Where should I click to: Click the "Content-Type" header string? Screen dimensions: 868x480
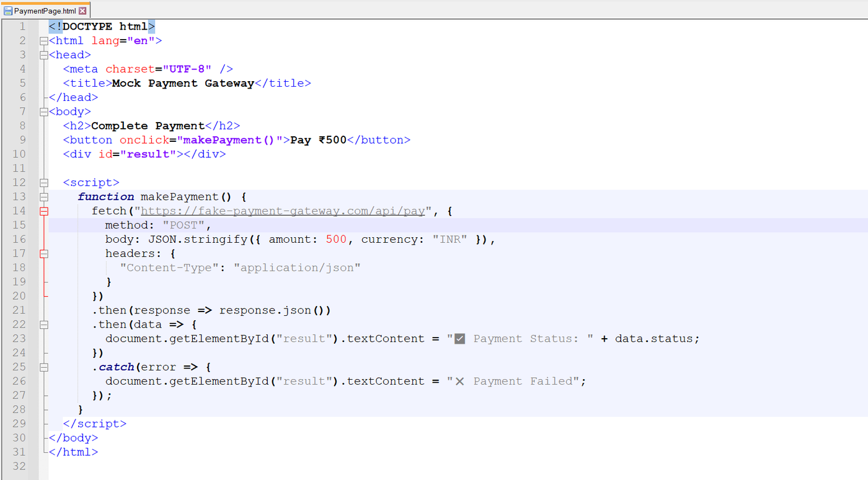tap(169, 268)
